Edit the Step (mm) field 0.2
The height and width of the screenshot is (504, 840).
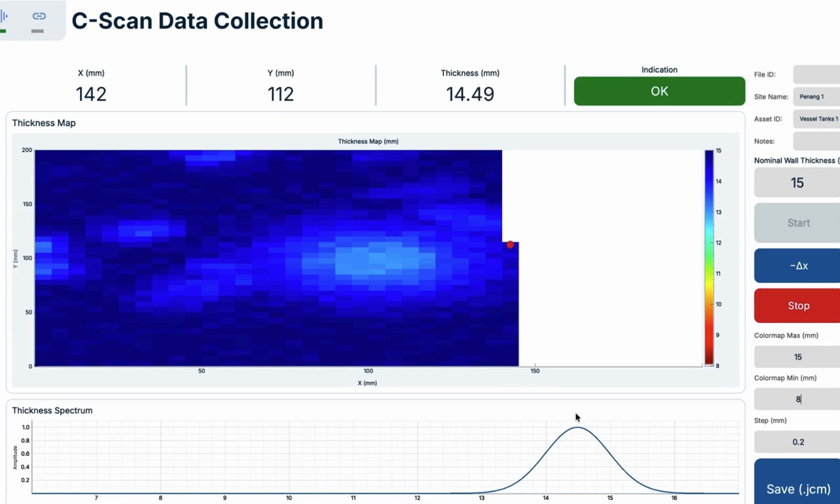(797, 442)
